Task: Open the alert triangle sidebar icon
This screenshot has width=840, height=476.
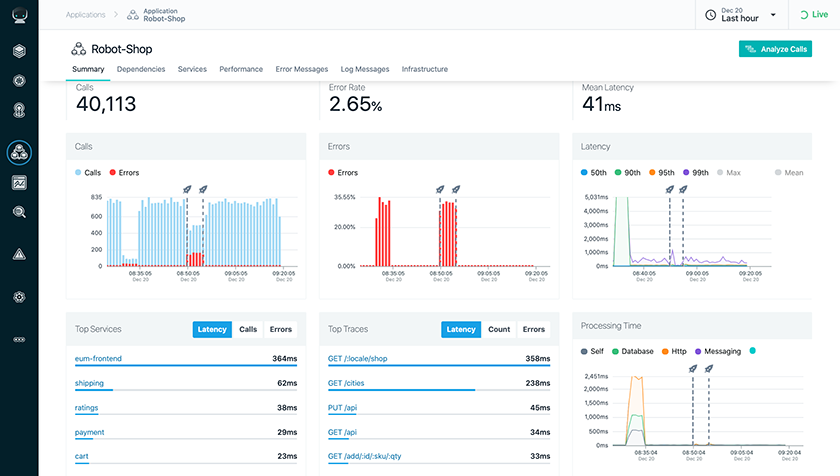Action: tap(19, 254)
